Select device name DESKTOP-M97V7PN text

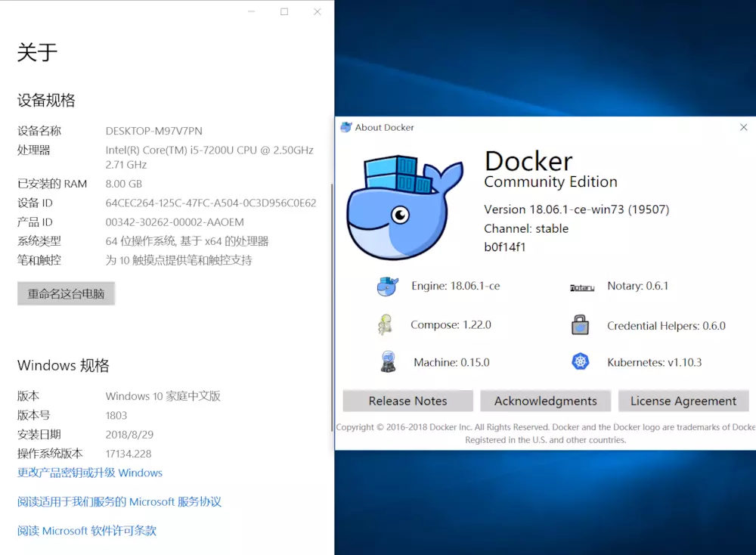pyautogui.click(x=153, y=131)
